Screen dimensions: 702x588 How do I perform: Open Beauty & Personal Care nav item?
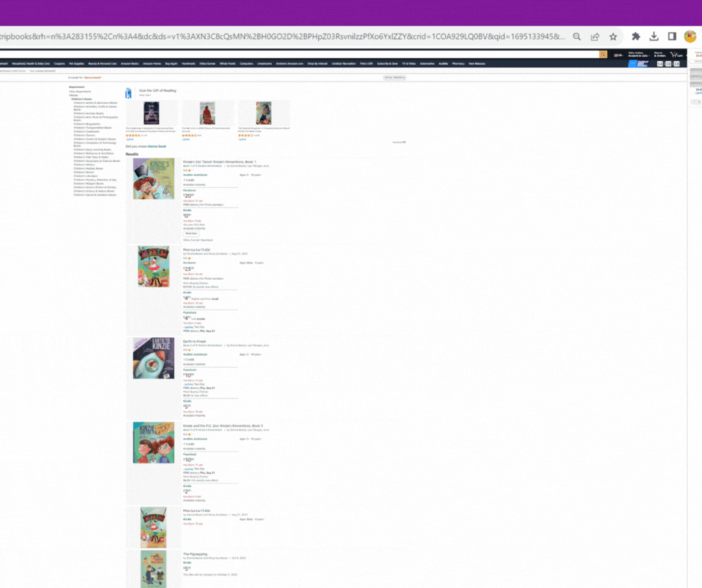coord(102,63)
